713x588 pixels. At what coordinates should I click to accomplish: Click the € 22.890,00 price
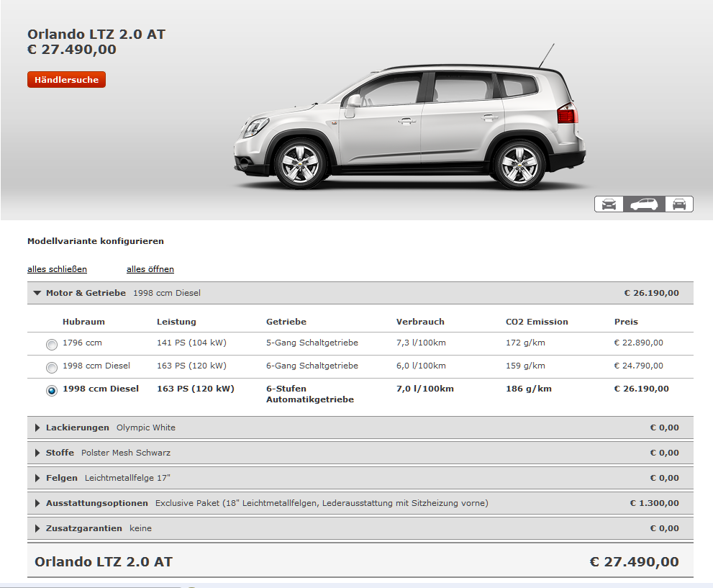coord(638,343)
